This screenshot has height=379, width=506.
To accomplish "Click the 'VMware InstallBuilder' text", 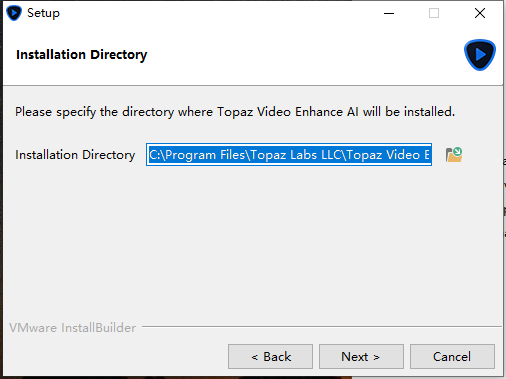I will coord(73,328).
